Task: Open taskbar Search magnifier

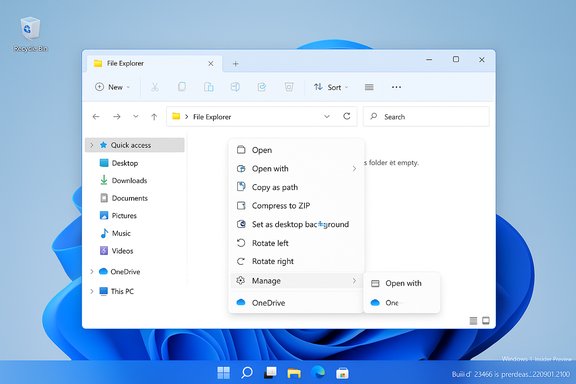Action: tap(247, 373)
